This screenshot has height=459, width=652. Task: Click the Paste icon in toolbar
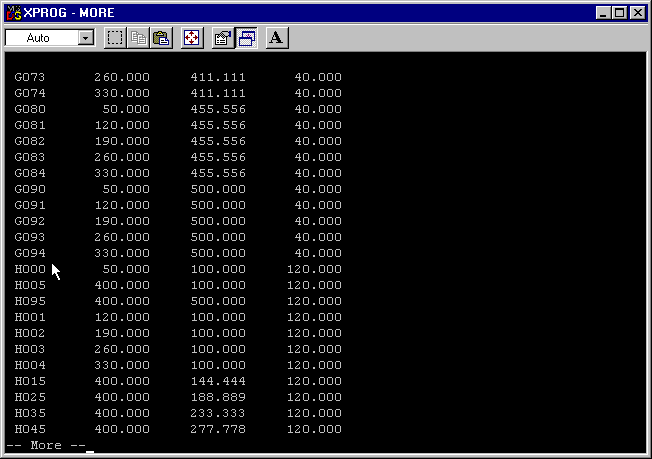tap(161, 38)
